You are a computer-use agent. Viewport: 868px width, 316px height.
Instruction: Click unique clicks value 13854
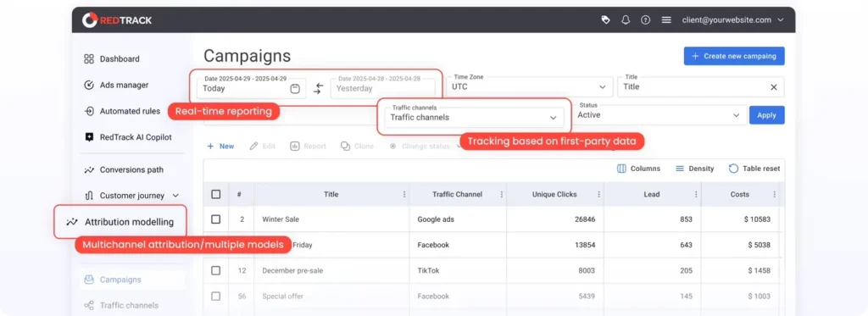tap(585, 245)
